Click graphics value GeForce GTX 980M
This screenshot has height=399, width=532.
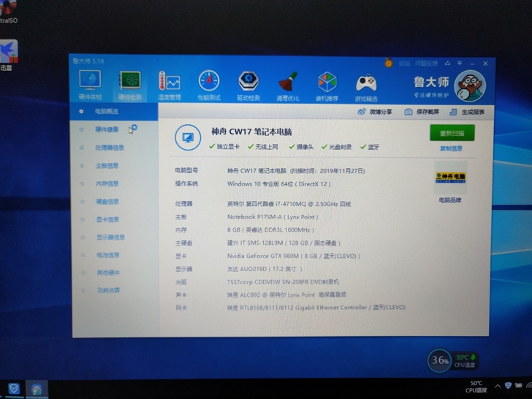pyautogui.click(x=294, y=256)
